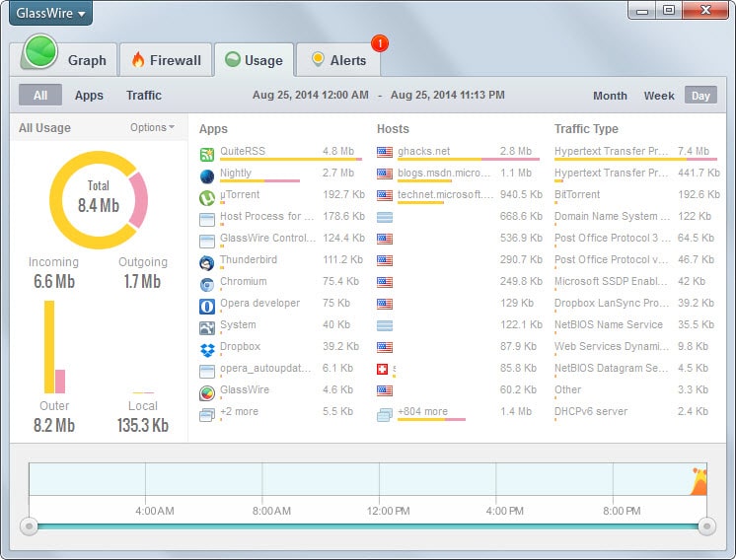
Task: Click the Opera developer icon
Action: (x=207, y=307)
